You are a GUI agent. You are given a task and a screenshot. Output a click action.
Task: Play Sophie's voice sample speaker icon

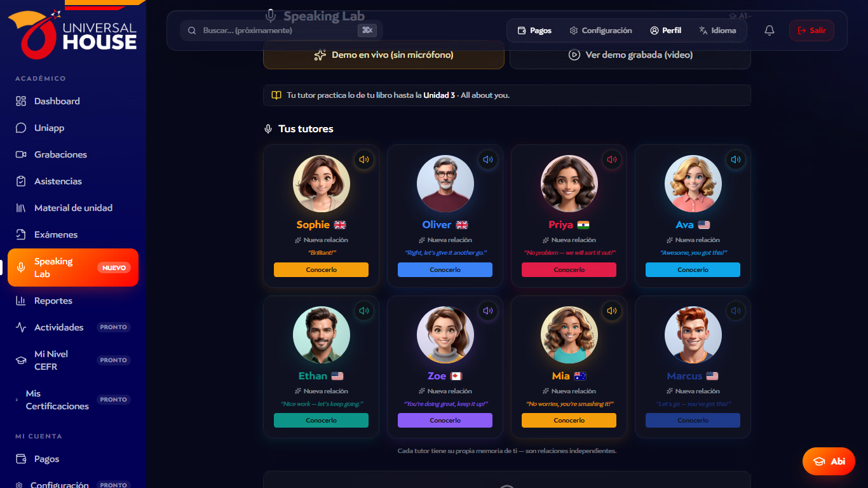click(x=363, y=159)
